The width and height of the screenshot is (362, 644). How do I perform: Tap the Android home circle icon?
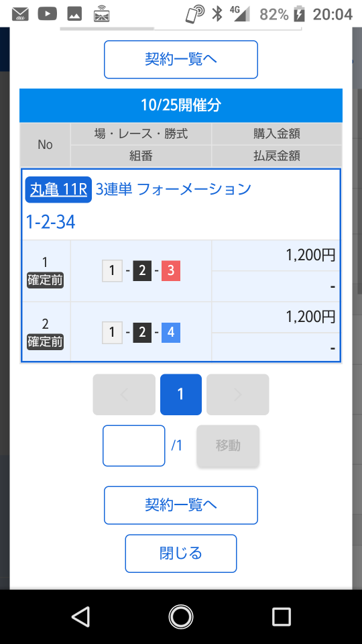click(180, 616)
